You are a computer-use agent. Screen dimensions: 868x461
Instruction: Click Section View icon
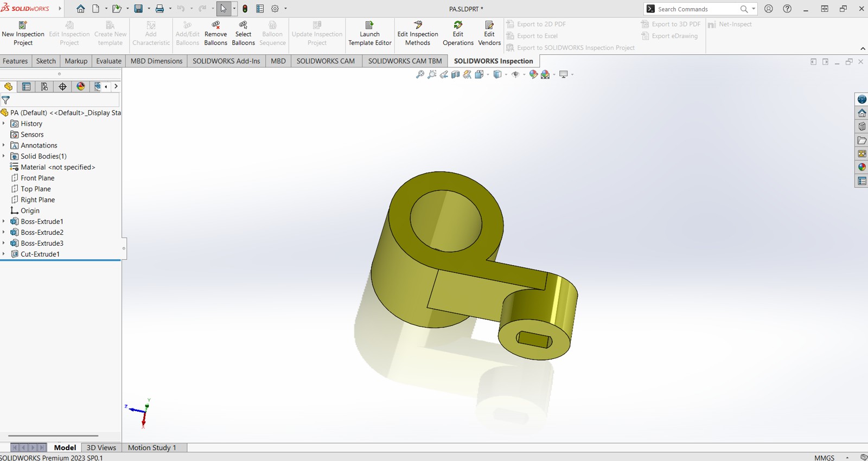(456, 74)
